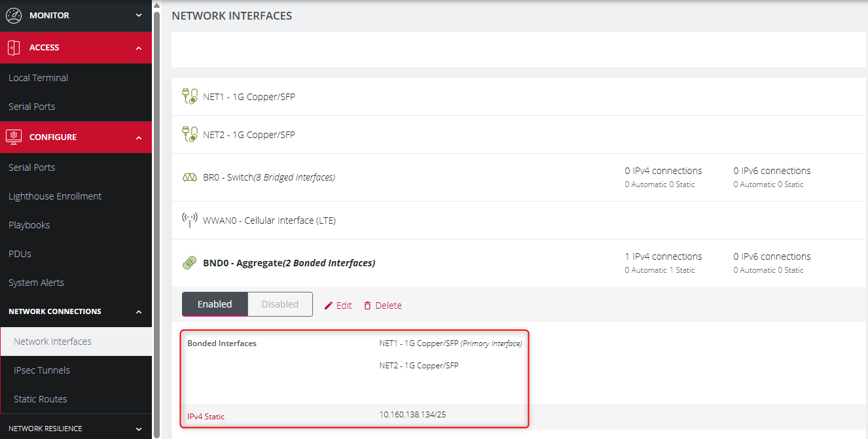Expand the Monitor section chevron
Screen dimensions: 868x439
click(x=139, y=15)
